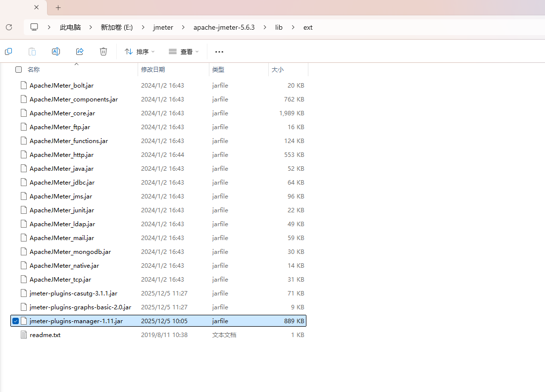Expand the chevron after the This PC icon
The width and height of the screenshot is (545, 392).
click(x=49, y=27)
